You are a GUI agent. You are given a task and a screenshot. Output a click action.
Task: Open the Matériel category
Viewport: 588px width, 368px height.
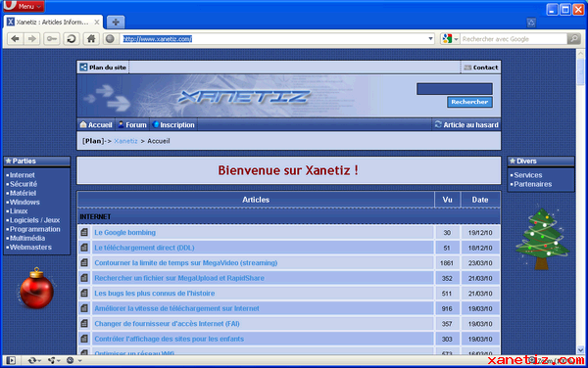23,193
